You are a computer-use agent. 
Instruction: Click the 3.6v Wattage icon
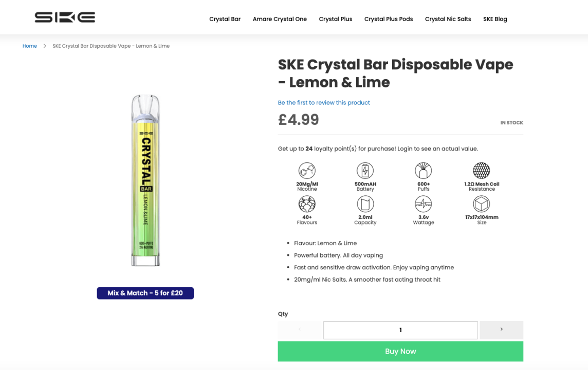[424, 204]
